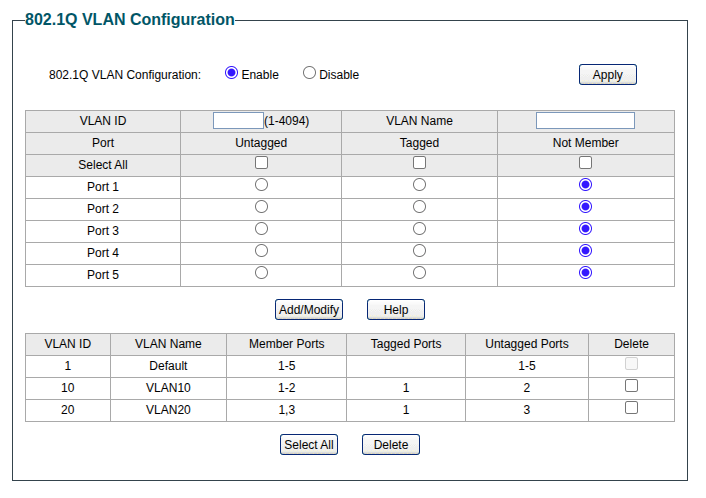This screenshot has width=706, height=498.
Task: Focus the VLAN ID input field
Action: (x=238, y=121)
